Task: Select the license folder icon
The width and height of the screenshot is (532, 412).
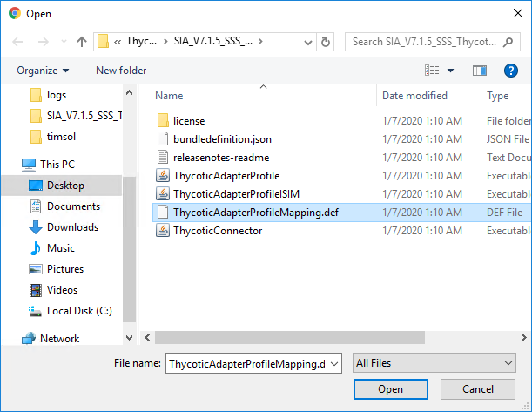Action: pyautogui.click(x=163, y=120)
